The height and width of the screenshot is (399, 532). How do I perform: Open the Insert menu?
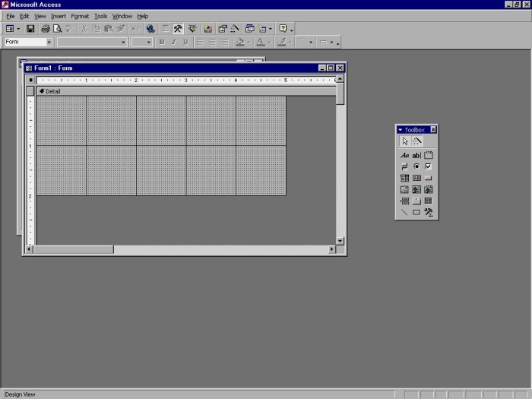point(59,16)
